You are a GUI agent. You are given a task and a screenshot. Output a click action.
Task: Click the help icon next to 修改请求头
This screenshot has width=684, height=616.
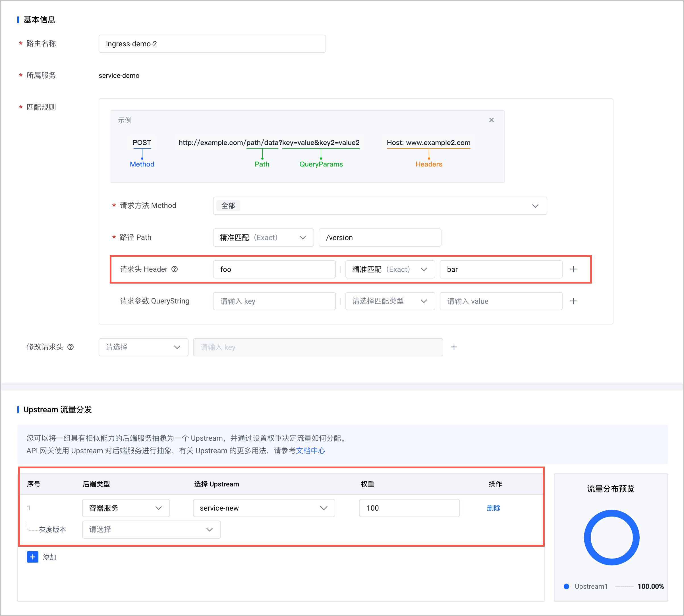(71, 347)
